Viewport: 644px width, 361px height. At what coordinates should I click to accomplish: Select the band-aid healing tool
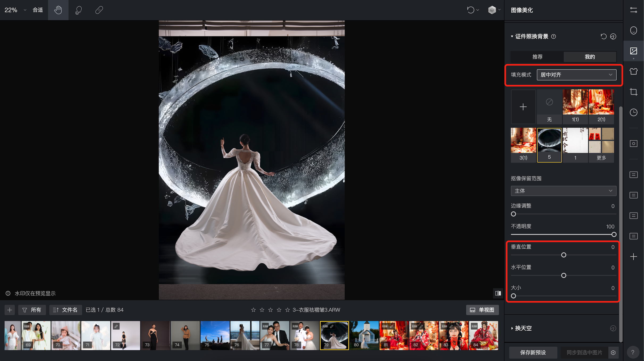pos(99,10)
